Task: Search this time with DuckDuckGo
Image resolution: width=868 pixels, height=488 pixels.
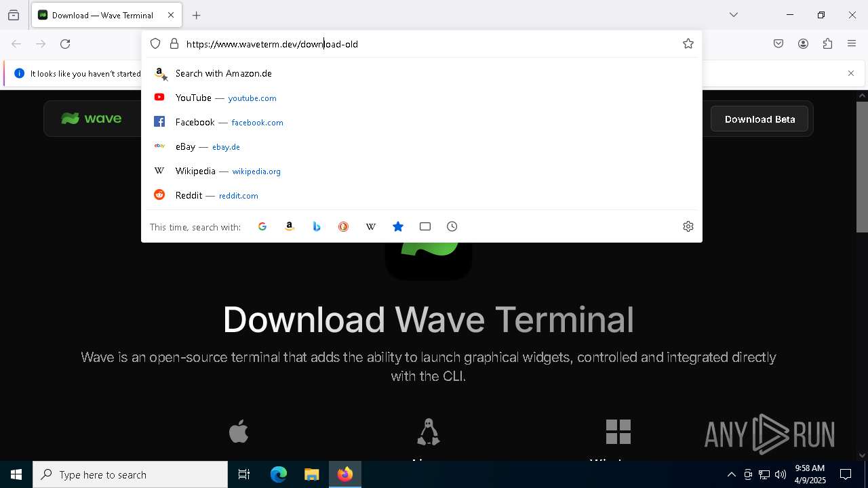Action: [x=344, y=226]
